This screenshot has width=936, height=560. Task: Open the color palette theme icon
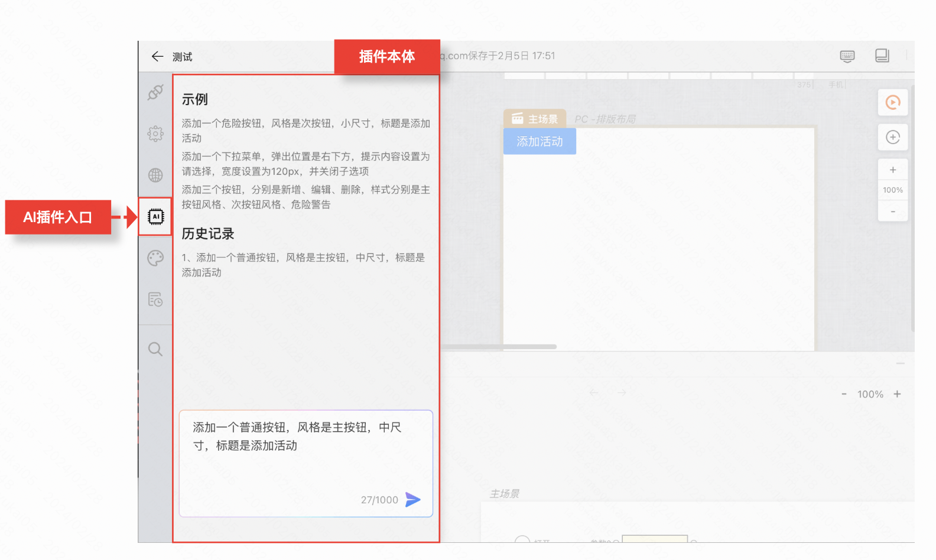click(155, 258)
